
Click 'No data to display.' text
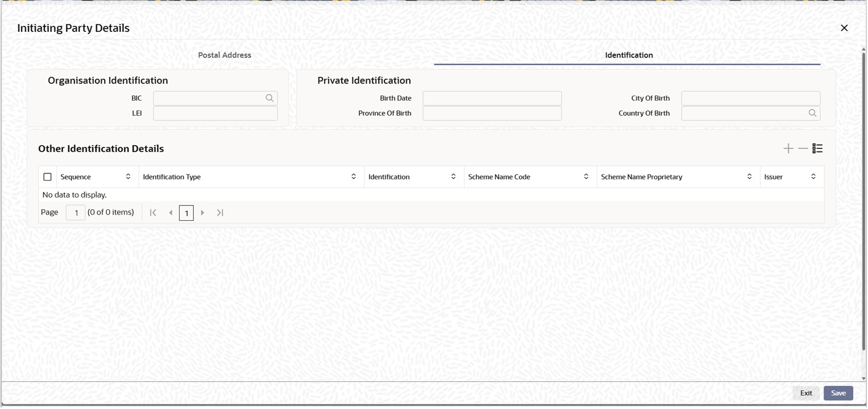tap(74, 195)
